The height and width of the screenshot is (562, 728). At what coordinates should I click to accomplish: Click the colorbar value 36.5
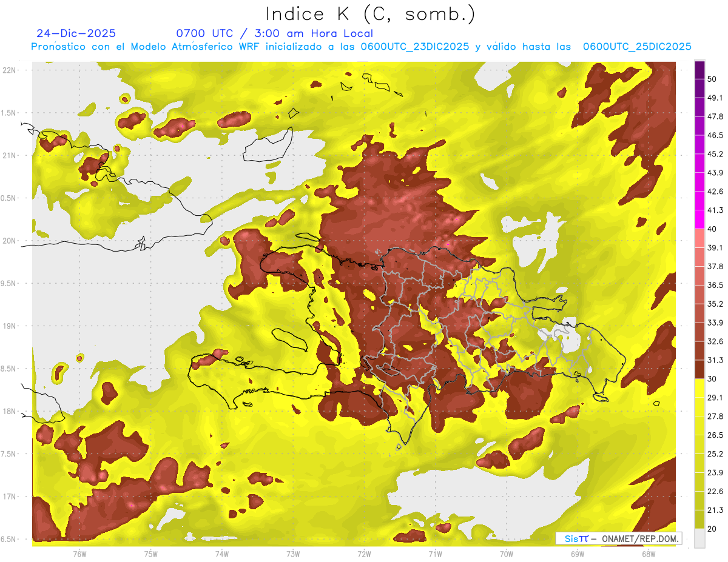coord(715,285)
